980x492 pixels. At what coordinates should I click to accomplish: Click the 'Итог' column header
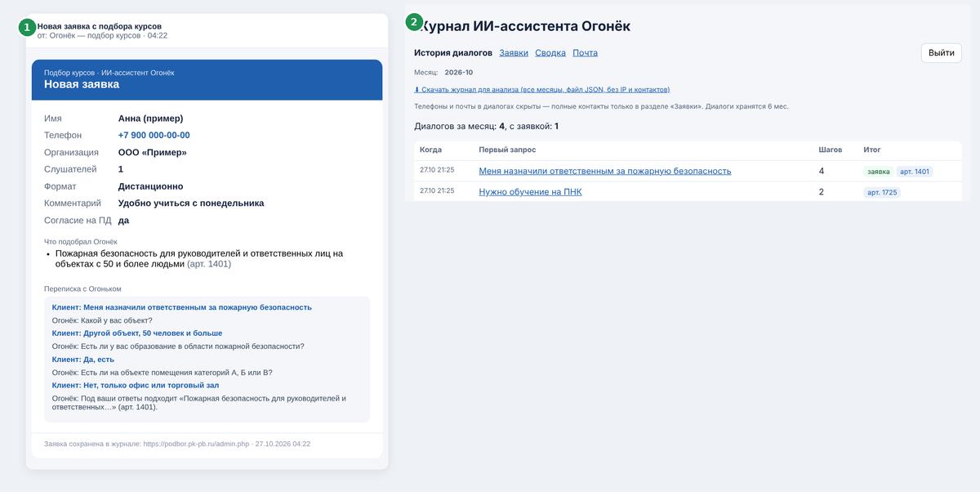872,150
